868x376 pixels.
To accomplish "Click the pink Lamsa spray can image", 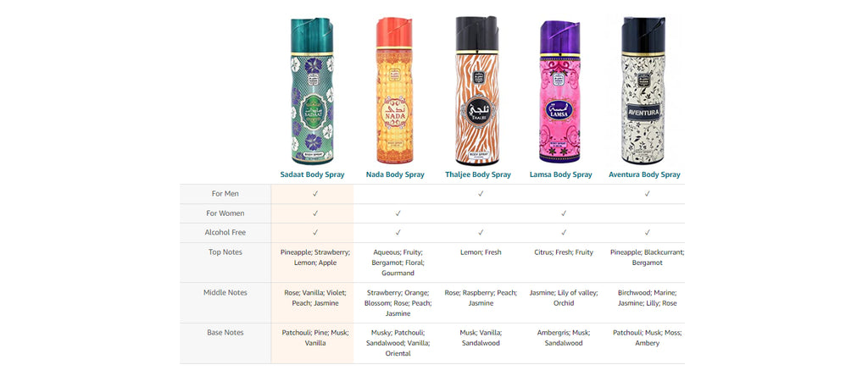I will click(x=559, y=91).
